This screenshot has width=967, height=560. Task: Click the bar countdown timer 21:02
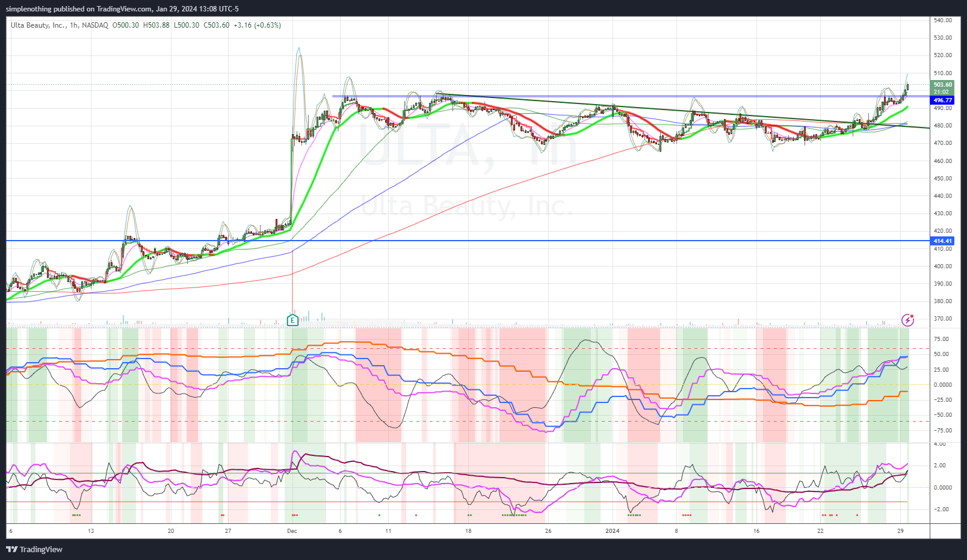point(942,92)
